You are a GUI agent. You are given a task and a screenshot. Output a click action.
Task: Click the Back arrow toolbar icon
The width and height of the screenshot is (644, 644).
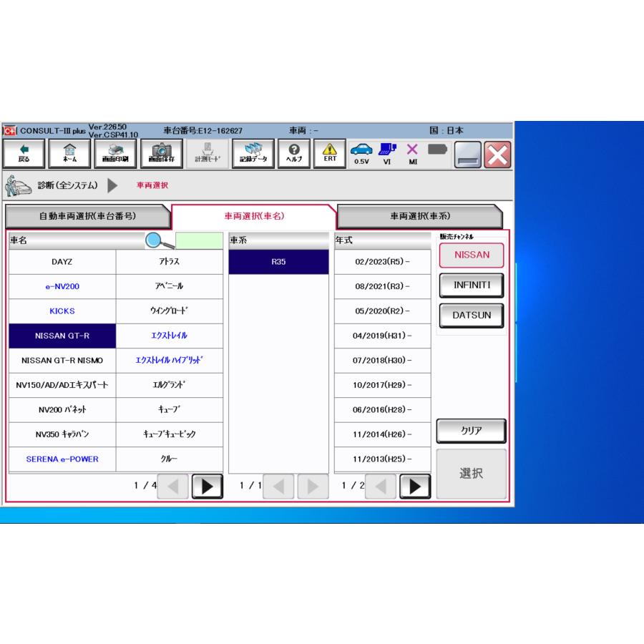[x=24, y=153]
